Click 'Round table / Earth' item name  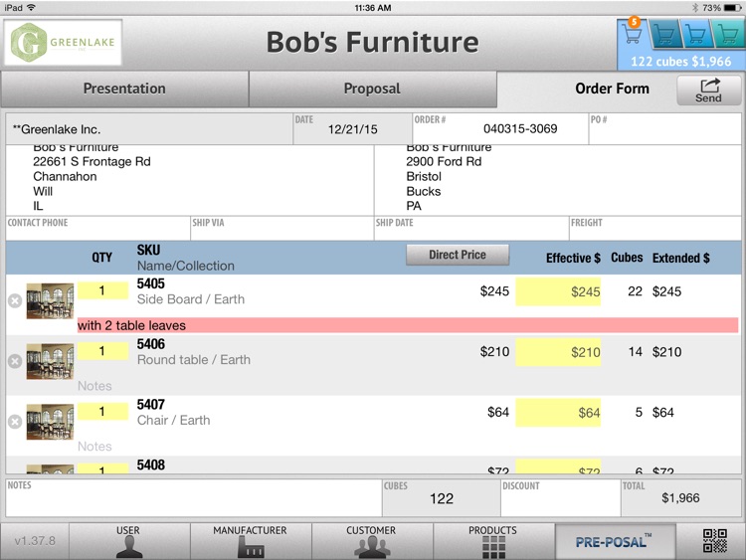coord(194,360)
